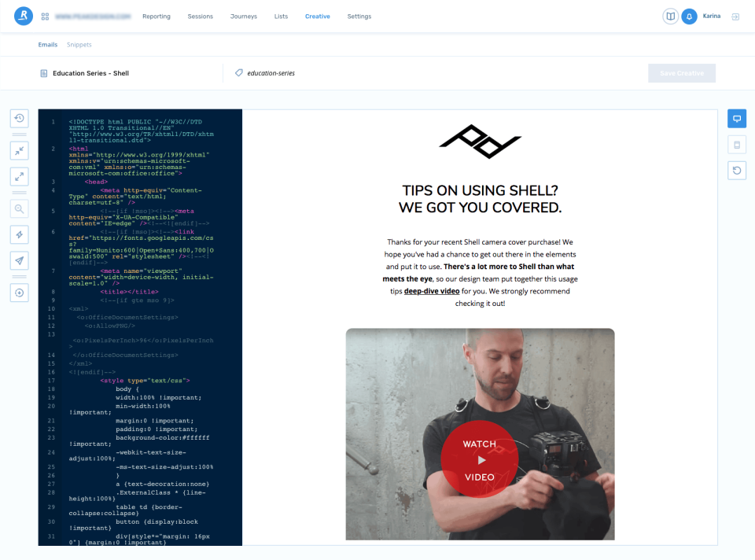Open the Sessions menu
The image size is (755, 560).
point(201,17)
